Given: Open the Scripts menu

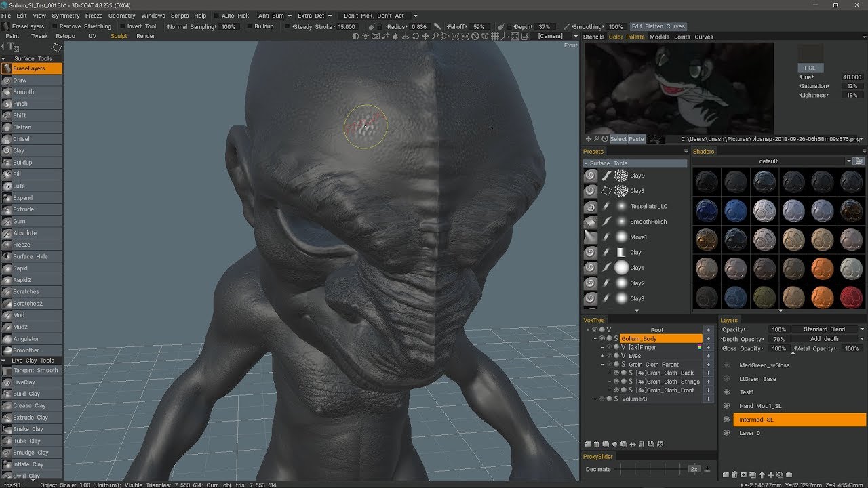Looking at the screenshot, I should pyautogui.click(x=180, y=16).
